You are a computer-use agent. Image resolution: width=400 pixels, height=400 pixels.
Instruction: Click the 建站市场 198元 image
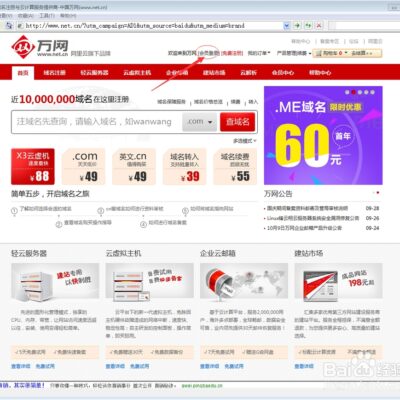(338, 282)
